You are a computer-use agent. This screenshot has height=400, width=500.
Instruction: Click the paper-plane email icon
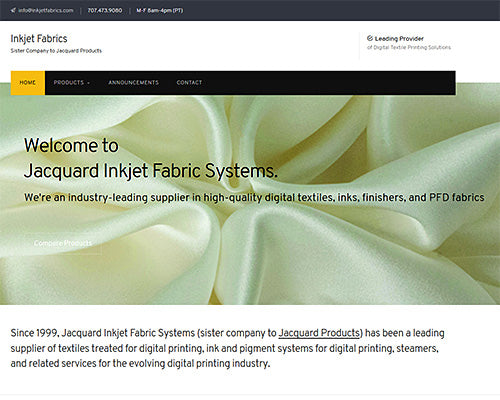click(x=13, y=10)
